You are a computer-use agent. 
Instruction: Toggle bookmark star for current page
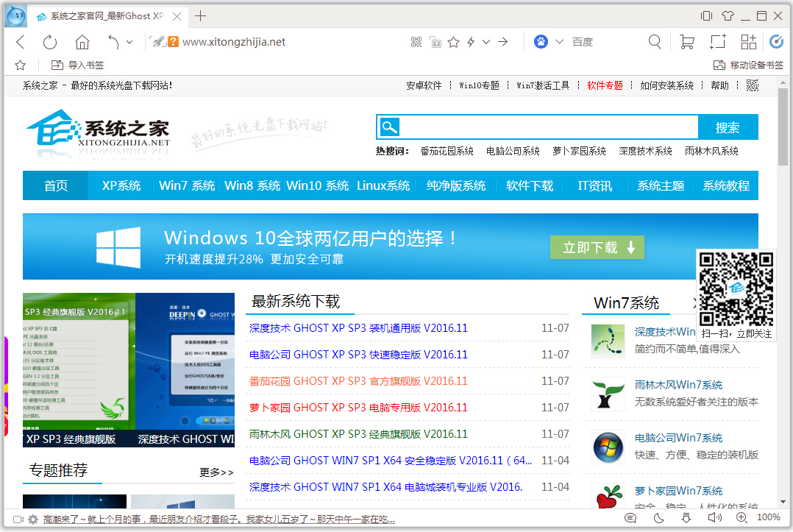click(x=454, y=42)
